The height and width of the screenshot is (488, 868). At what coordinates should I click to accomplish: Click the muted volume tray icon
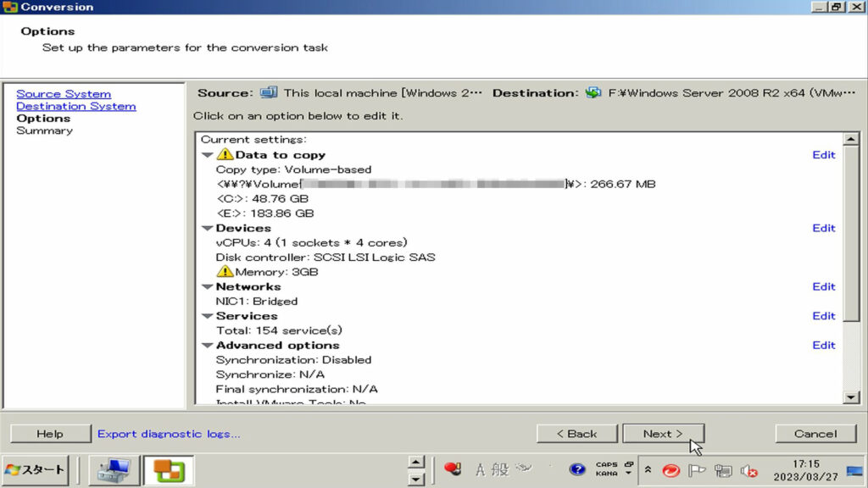pyautogui.click(x=748, y=470)
